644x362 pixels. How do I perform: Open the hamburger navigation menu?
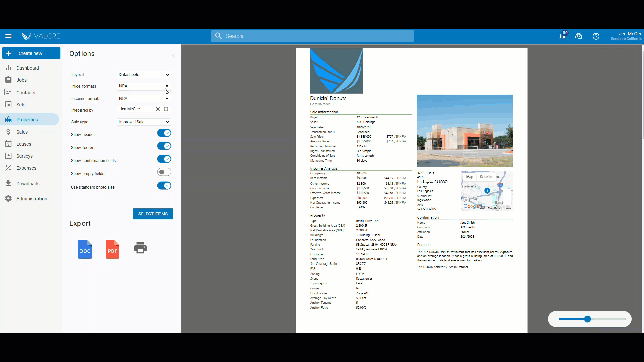point(8,36)
